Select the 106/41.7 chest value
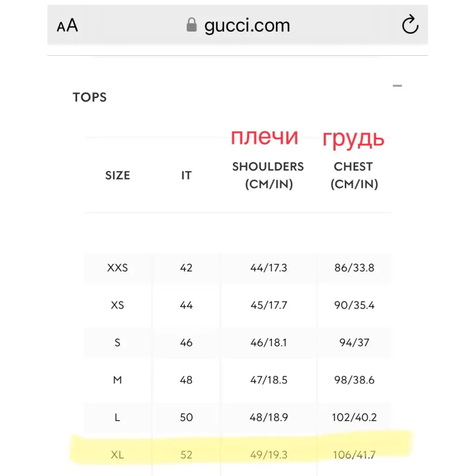This screenshot has height=476, width=476. [x=354, y=455]
